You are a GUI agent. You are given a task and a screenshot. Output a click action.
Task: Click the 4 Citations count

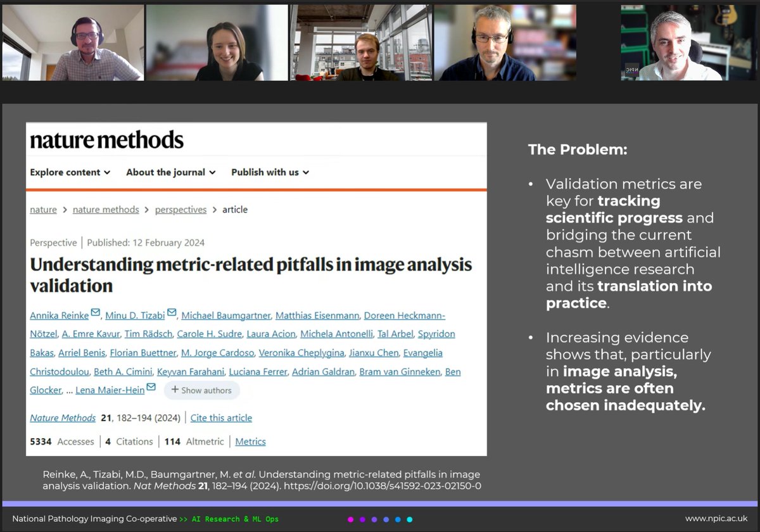[x=129, y=441]
